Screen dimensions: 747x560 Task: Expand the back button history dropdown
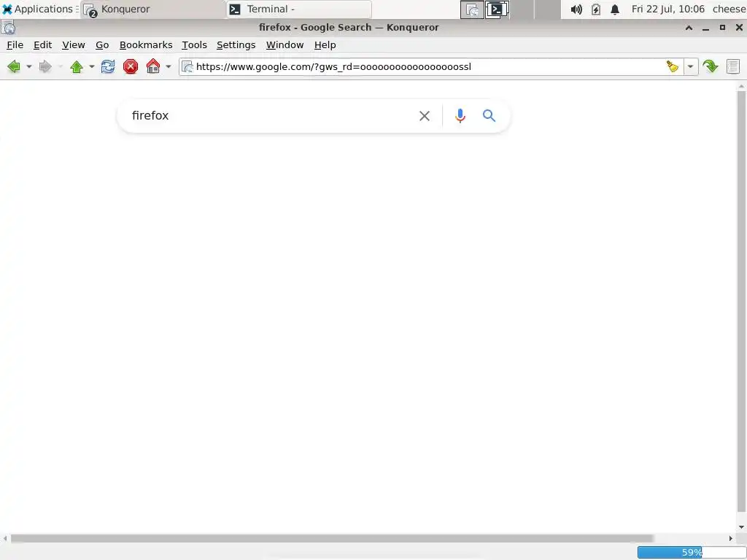29,66
